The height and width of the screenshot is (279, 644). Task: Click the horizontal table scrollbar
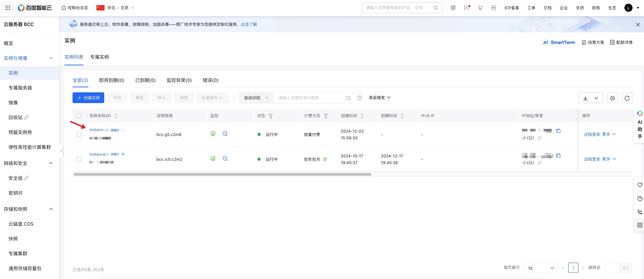222,174
